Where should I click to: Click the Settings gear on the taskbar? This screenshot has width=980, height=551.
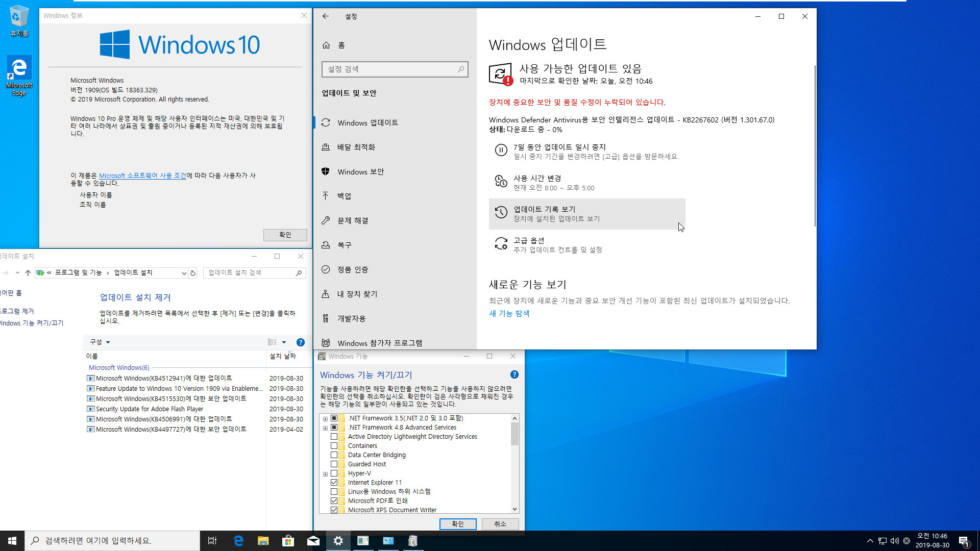338,541
